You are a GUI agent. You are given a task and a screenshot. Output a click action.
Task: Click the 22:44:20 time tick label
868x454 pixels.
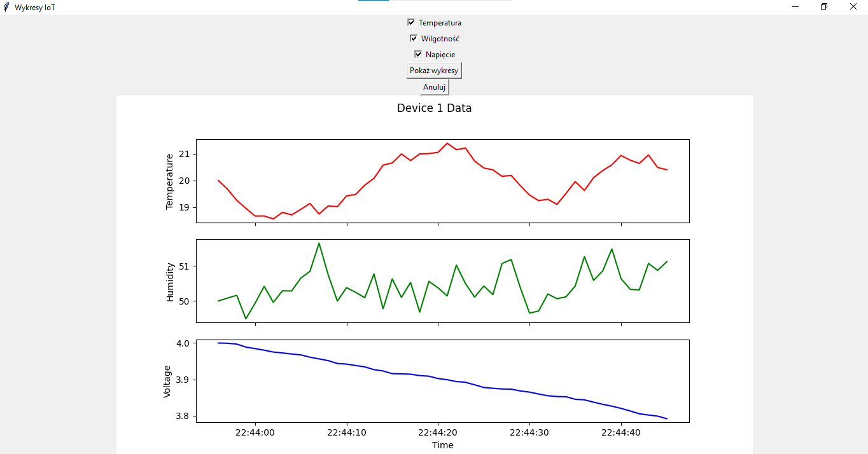point(438,432)
